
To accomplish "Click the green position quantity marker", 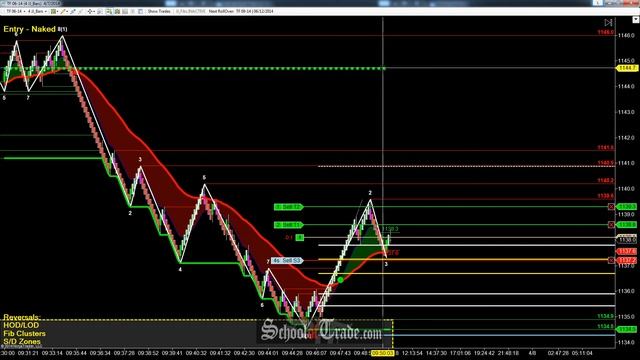I will click(x=300, y=238).
